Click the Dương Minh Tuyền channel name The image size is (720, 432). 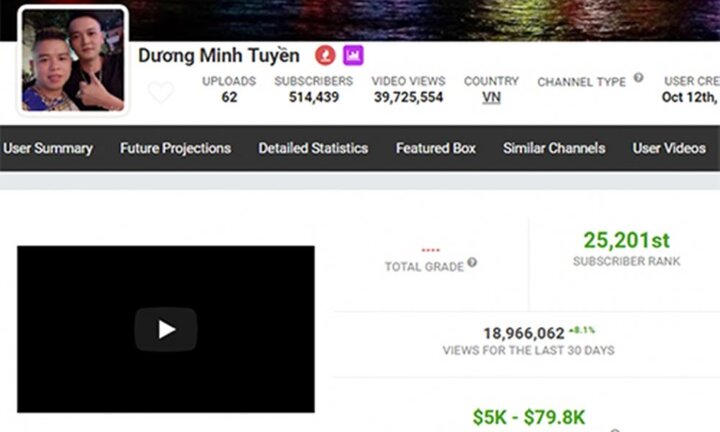[219, 56]
